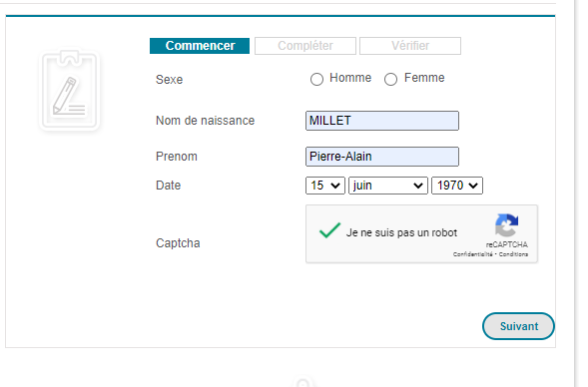
Task: Open the Confidentialité link in captcha
Action: [x=472, y=254]
